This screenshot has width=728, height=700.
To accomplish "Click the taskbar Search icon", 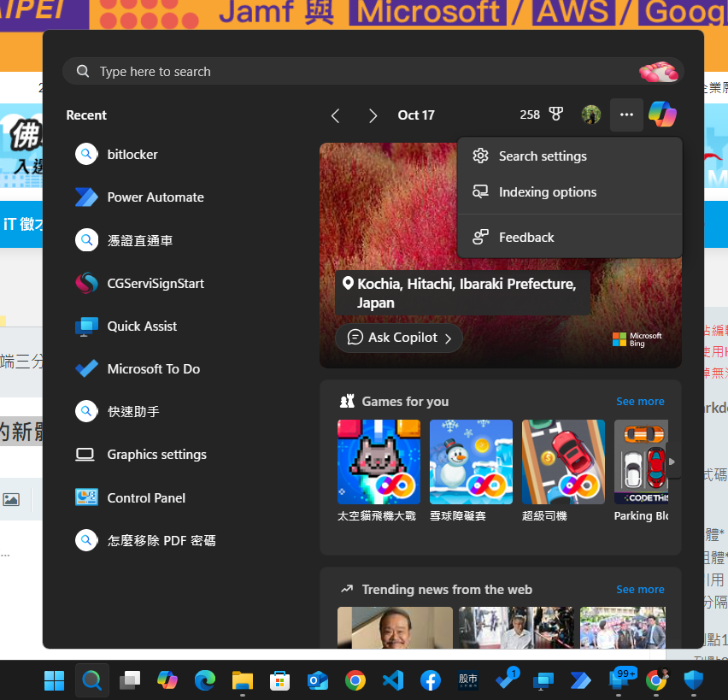I will click(92, 681).
